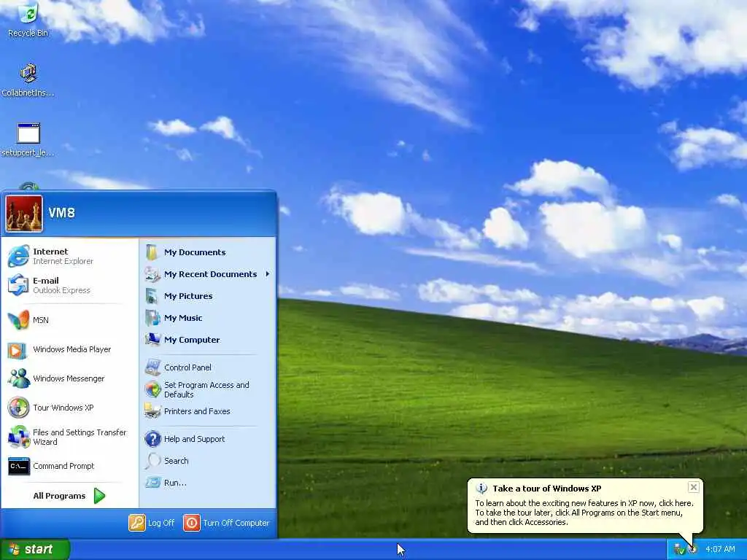Open Set Program Access and Defaults icon
Viewport: 747px width, 560px height.
tap(152, 389)
